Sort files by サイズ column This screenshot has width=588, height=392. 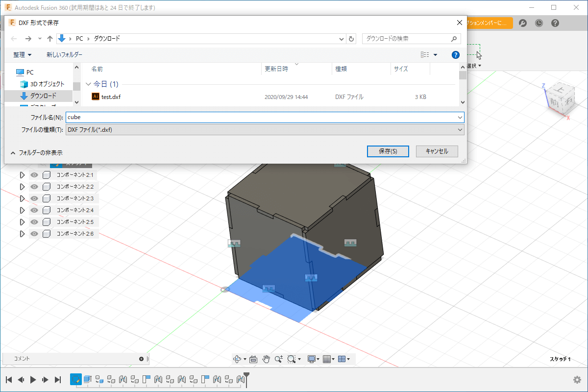[x=401, y=69]
